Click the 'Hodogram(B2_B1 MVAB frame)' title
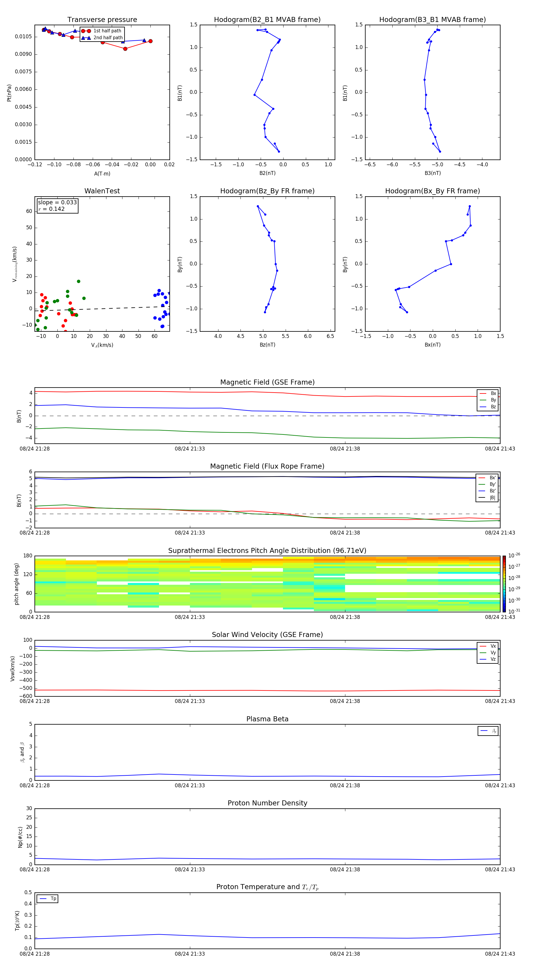Viewport: 535px width, 980px height. 267,20
